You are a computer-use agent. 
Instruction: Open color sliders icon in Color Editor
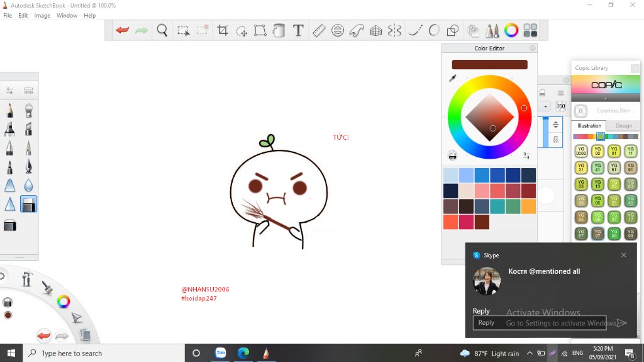[x=526, y=156]
